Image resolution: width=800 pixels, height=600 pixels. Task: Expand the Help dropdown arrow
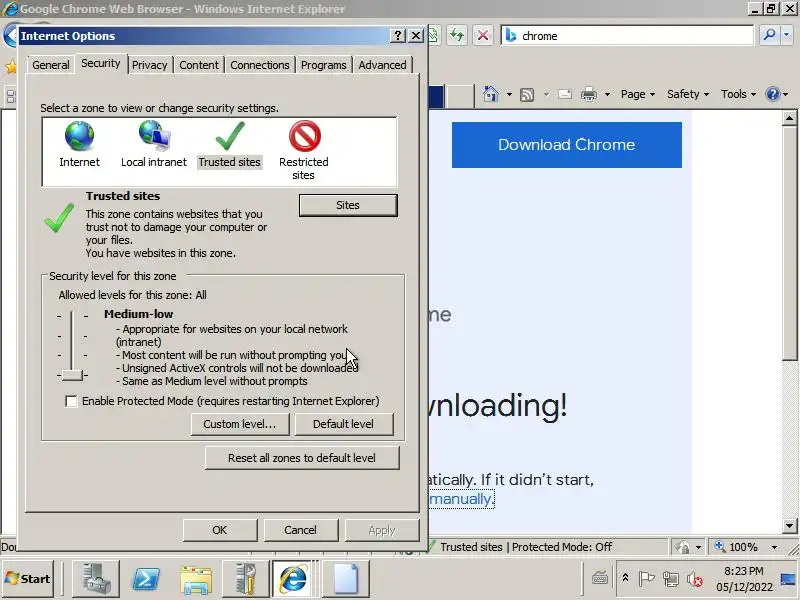coord(786,94)
